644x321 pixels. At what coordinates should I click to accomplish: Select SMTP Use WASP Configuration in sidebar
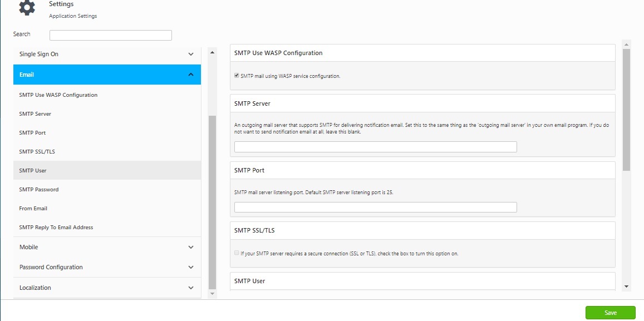pos(58,95)
